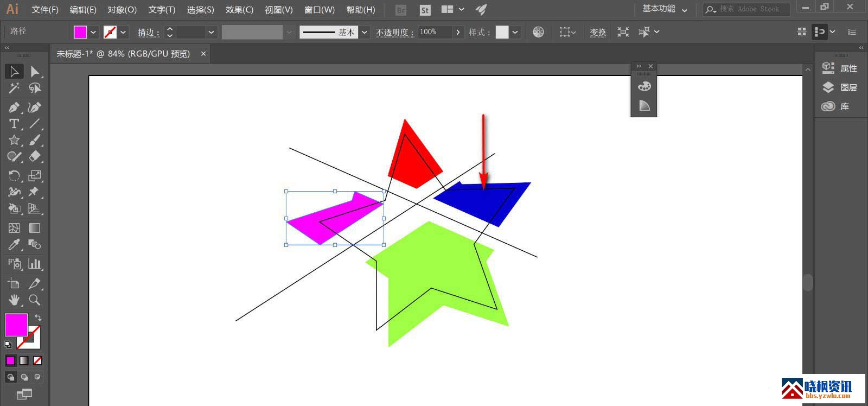Select the Column Graph tool
This screenshot has height=406, width=868.
click(x=35, y=264)
